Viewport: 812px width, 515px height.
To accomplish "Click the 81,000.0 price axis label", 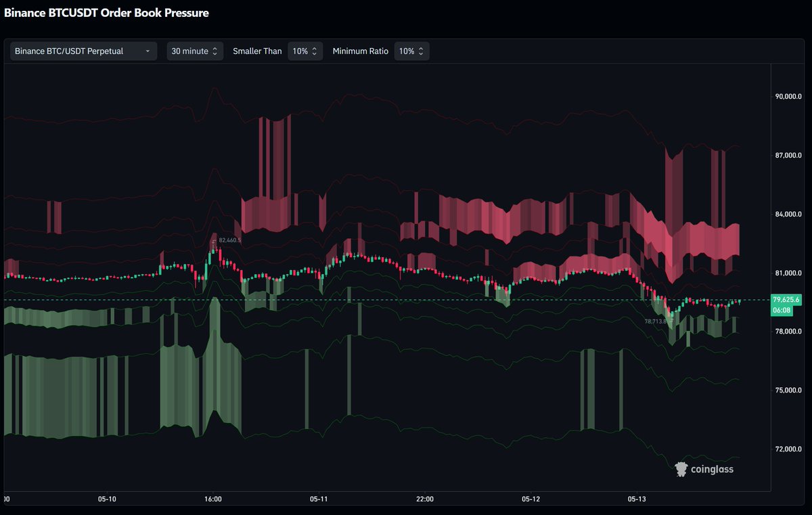I will pos(788,273).
